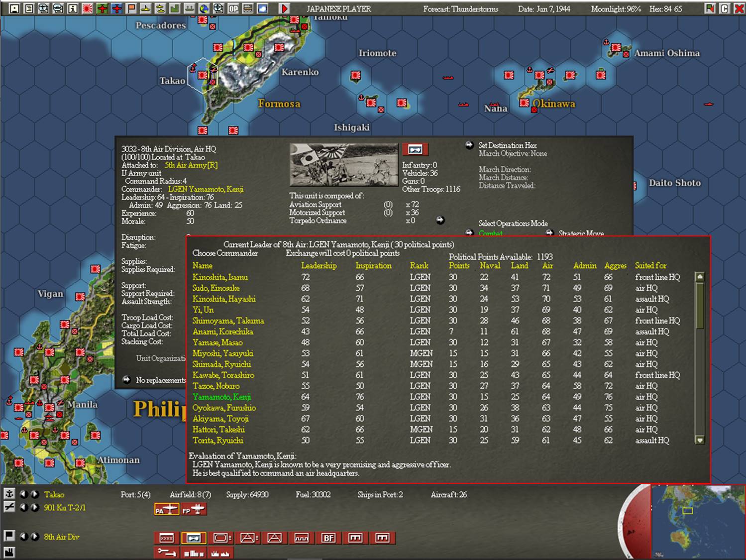Choose Anami, Korechika as commander
Viewport: 746px width, 560px height.
223,332
